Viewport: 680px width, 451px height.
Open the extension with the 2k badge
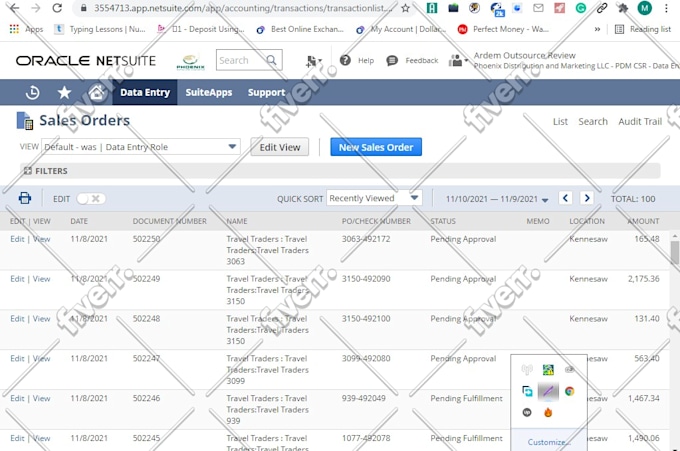coord(497,9)
